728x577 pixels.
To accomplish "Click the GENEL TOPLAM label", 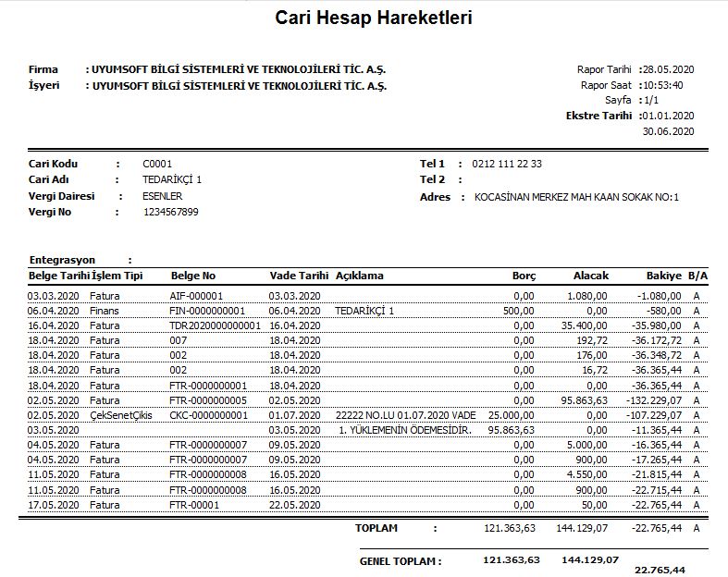I will click(x=400, y=561).
